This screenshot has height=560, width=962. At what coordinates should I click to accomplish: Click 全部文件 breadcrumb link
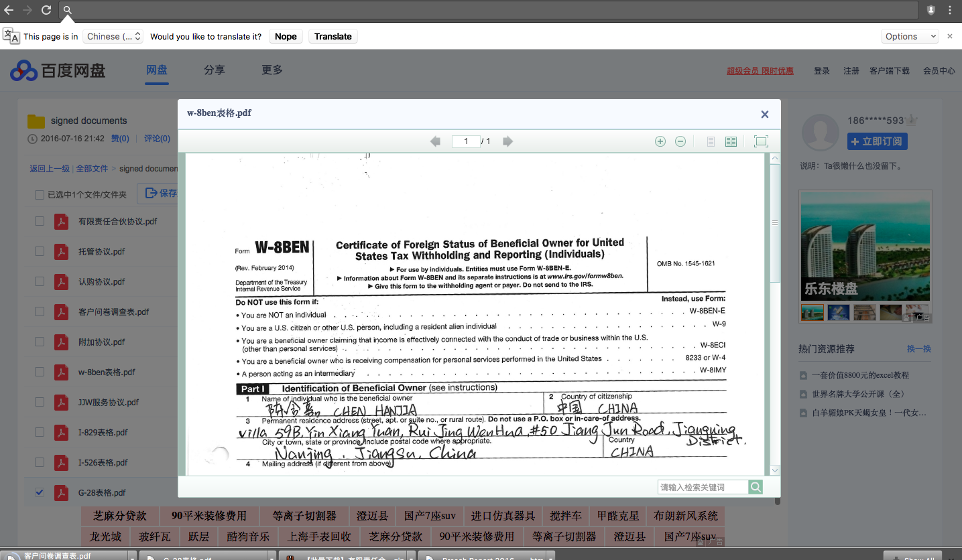coord(92,169)
